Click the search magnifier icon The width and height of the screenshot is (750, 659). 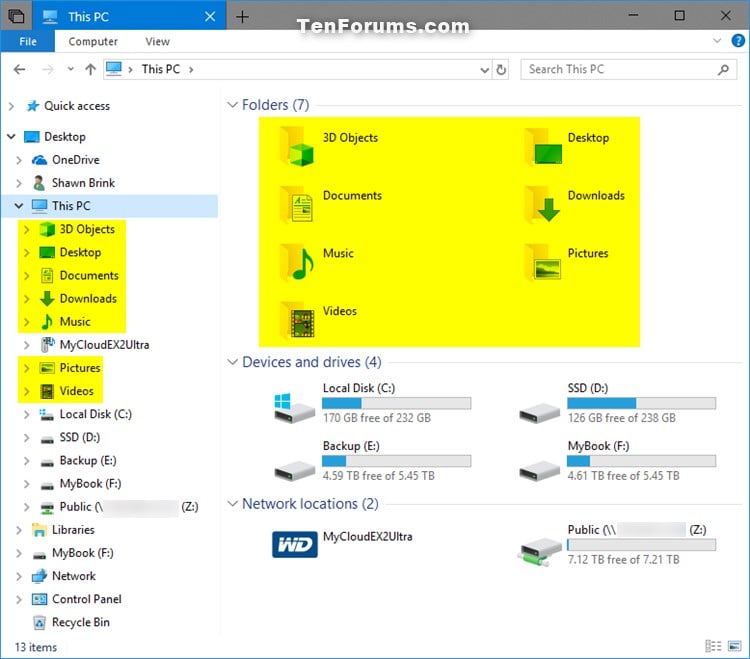coord(723,70)
